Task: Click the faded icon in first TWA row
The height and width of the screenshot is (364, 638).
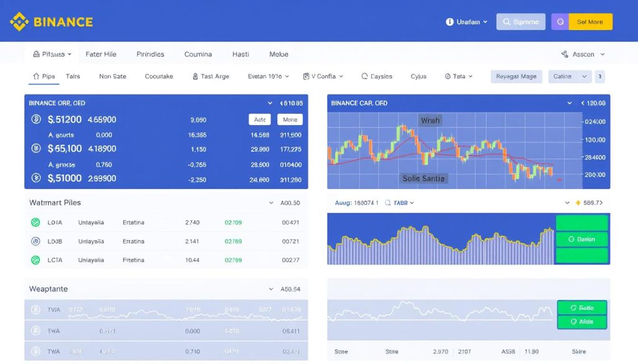Action: click(36, 310)
